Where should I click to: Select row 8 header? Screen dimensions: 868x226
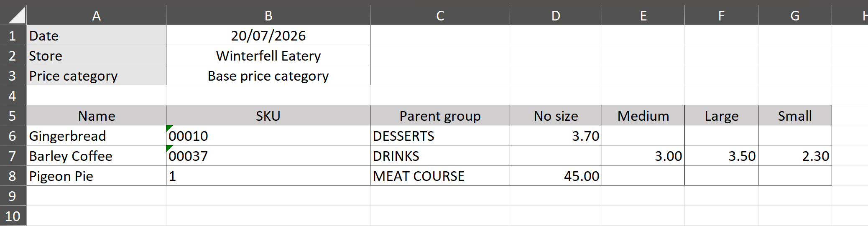pos(13,175)
